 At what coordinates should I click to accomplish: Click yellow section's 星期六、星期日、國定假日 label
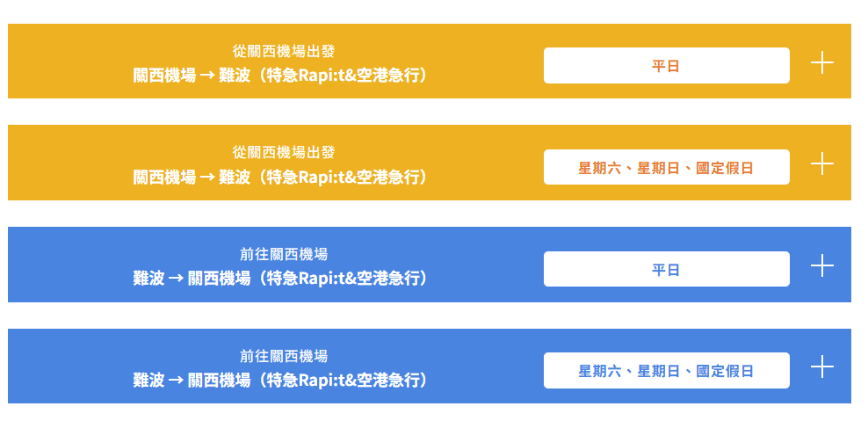[666, 168]
